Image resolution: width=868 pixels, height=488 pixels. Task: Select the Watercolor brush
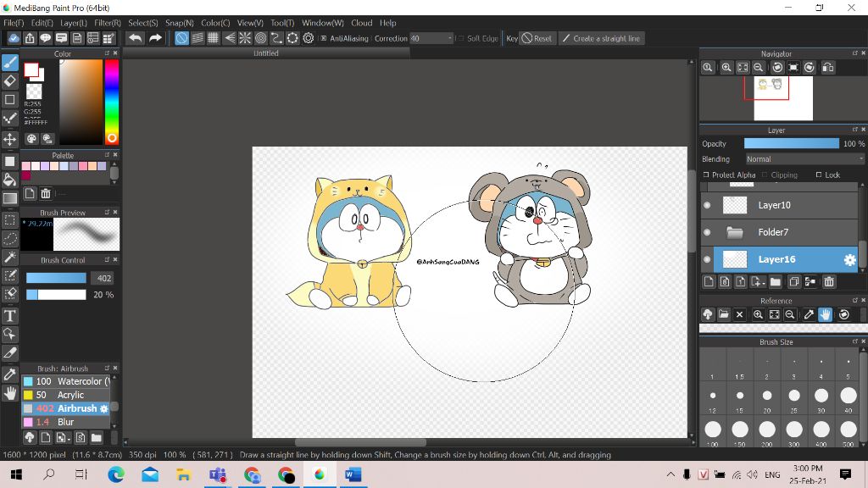66,381
